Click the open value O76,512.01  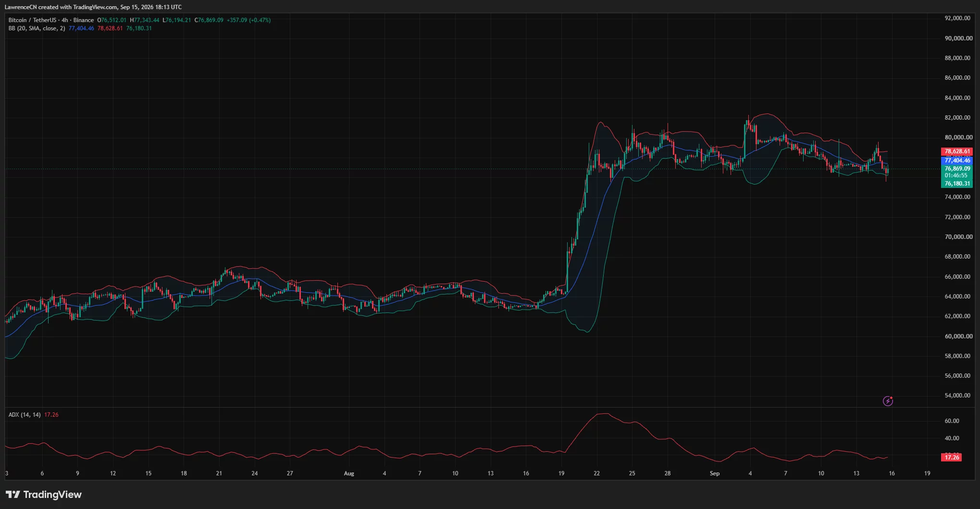click(112, 20)
